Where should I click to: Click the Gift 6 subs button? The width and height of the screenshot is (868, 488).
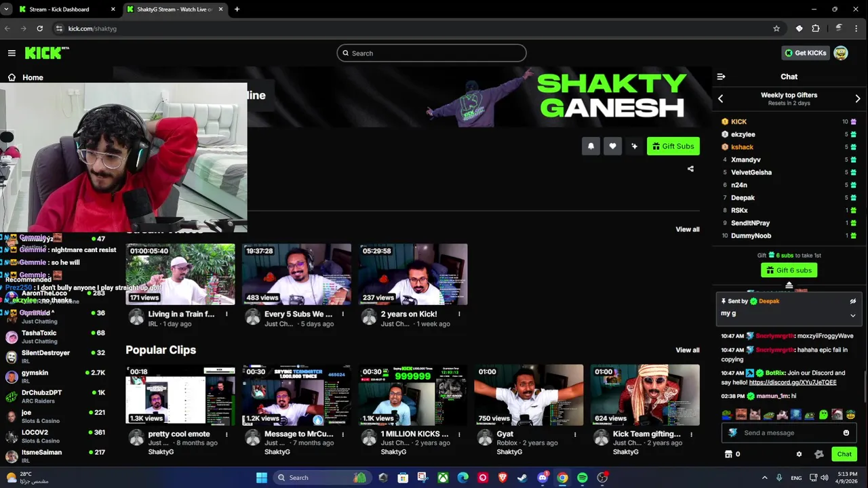click(789, 270)
